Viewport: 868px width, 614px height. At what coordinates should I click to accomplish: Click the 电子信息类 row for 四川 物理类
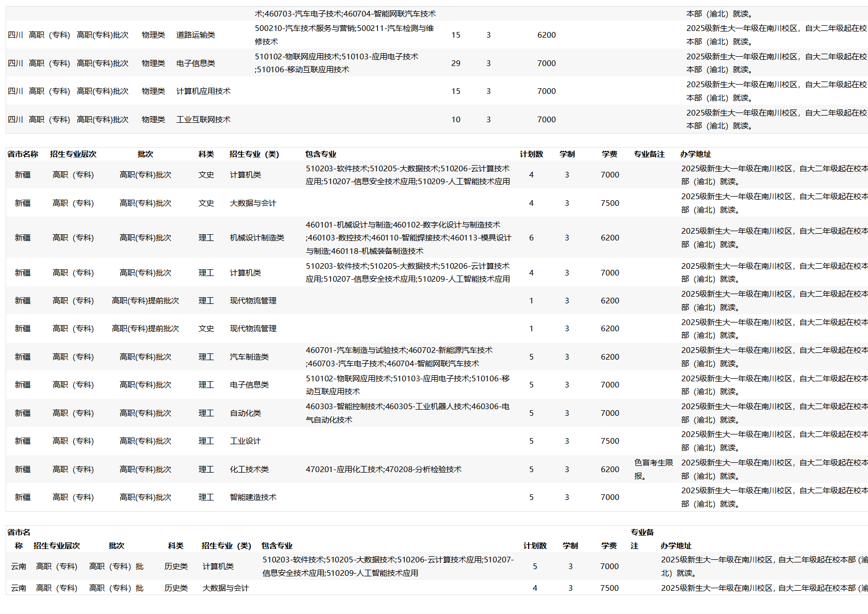coord(194,63)
